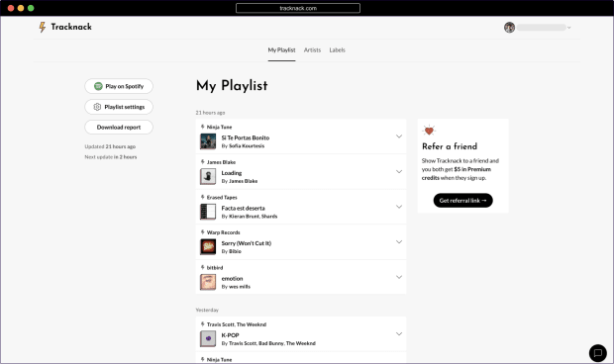
Task: Switch to the Artists tab
Action: tap(312, 50)
